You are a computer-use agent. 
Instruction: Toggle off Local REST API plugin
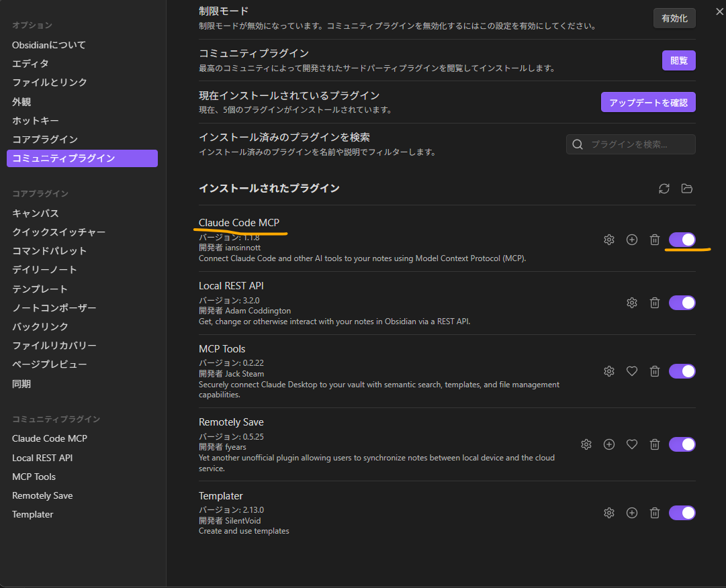click(x=682, y=303)
